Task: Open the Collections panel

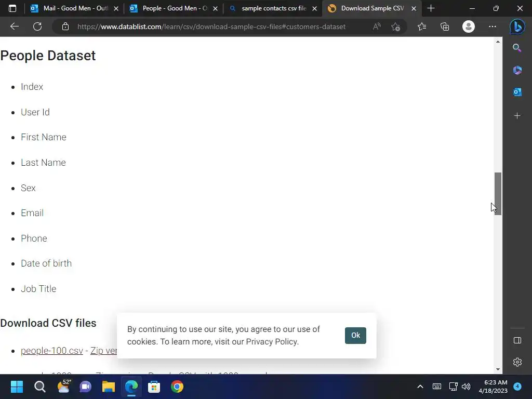Action: pyautogui.click(x=445, y=26)
